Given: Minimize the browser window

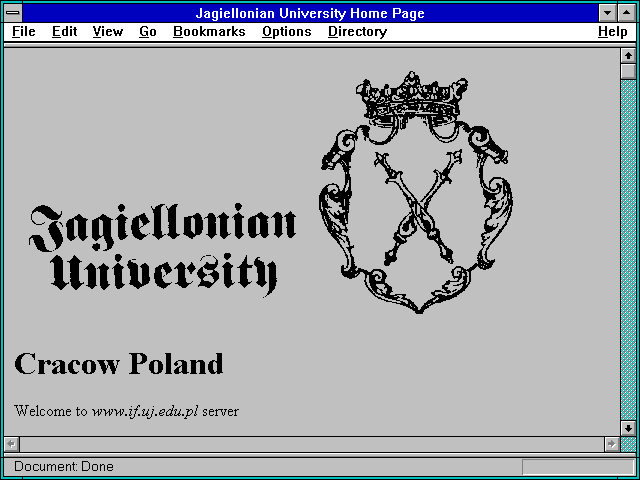Looking at the screenshot, I should [x=608, y=13].
